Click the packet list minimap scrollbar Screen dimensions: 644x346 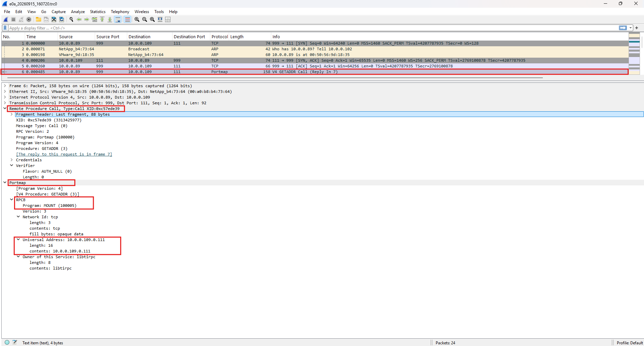click(634, 53)
